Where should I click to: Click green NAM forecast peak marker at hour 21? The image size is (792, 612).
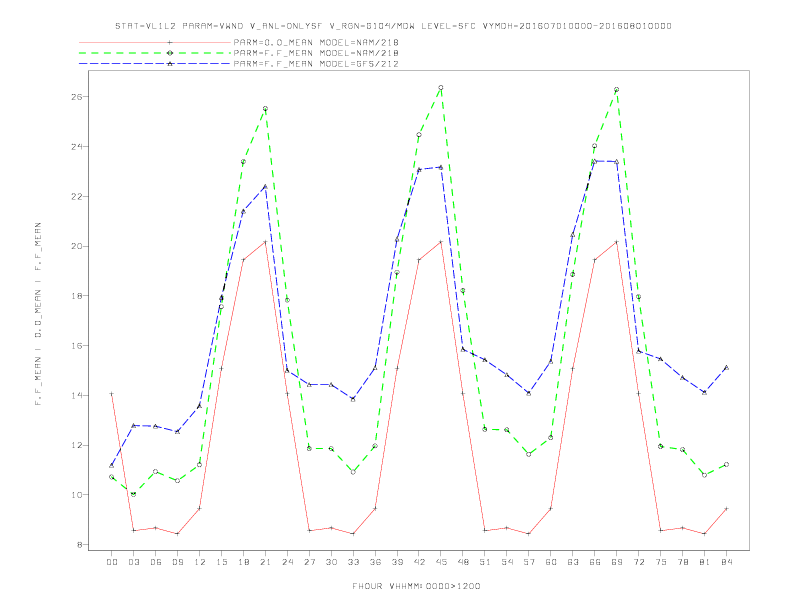(x=265, y=109)
